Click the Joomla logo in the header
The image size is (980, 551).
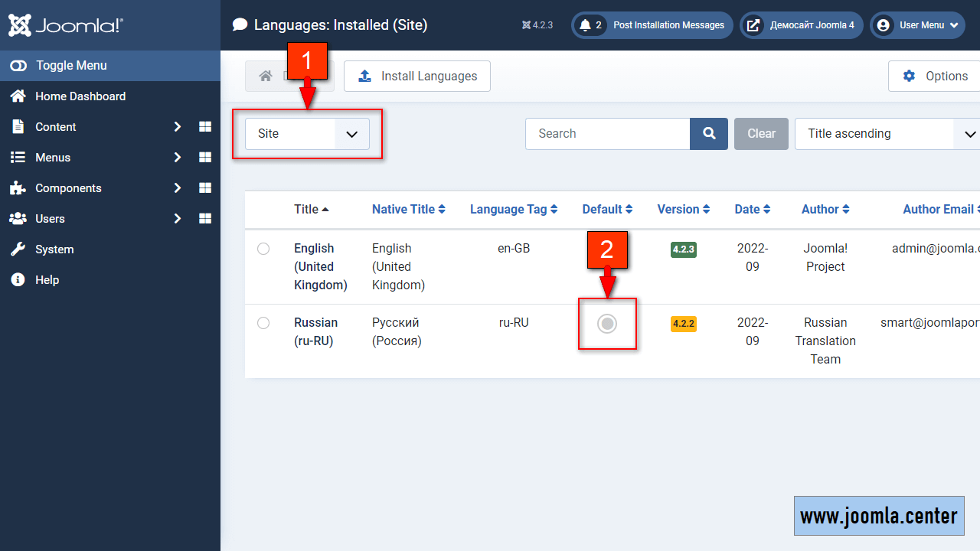tap(66, 25)
